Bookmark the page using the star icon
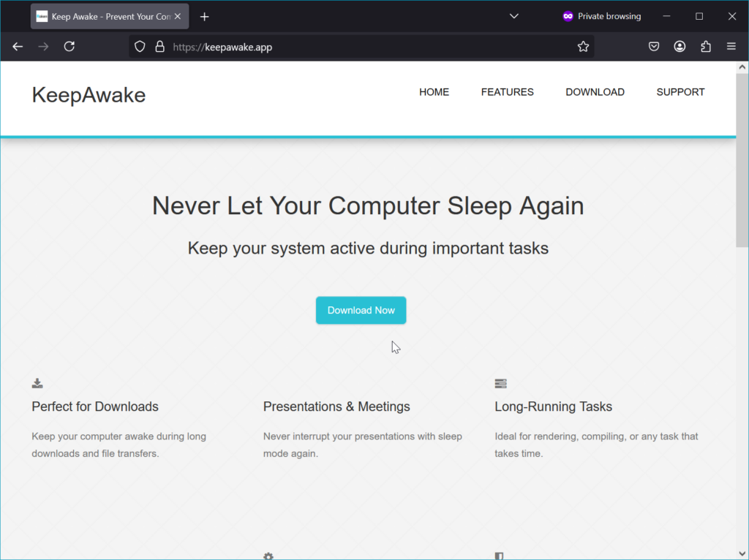The width and height of the screenshot is (749, 560). (583, 46)
